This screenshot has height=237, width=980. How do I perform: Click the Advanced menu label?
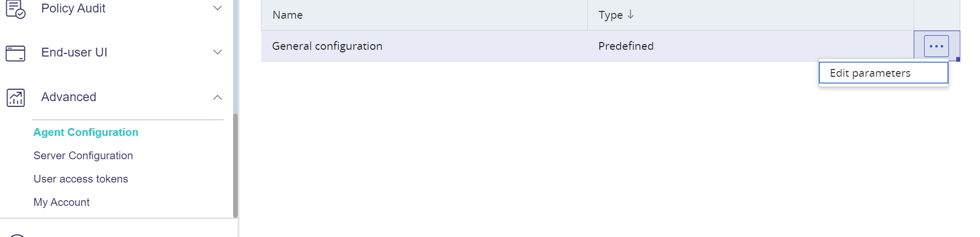[69, 97]
